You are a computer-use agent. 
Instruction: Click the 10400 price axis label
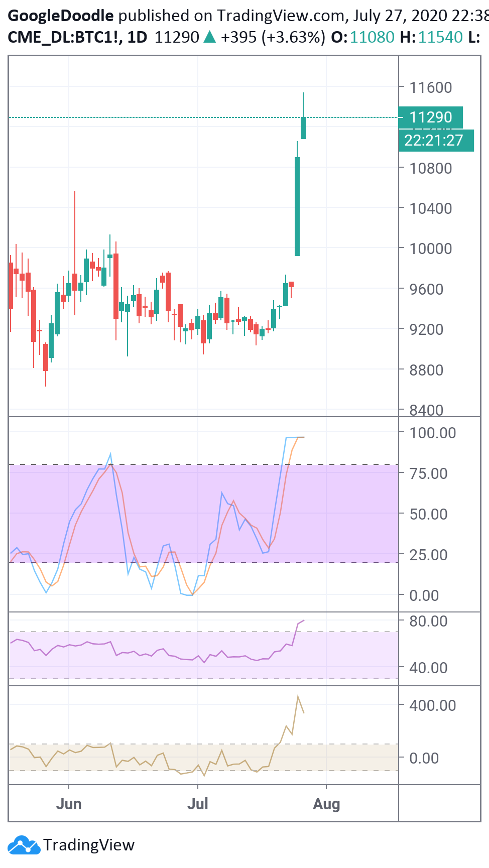click(431, 208)
